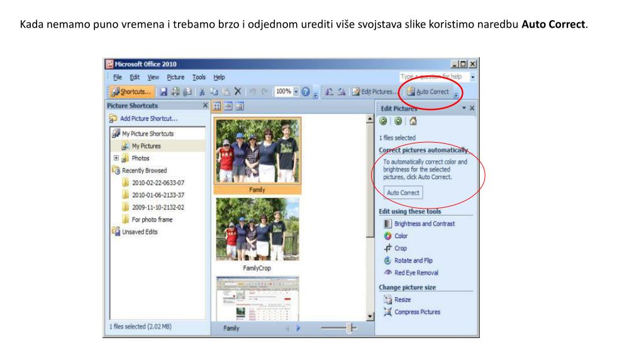Click the previous picture arrow
This screenshot has width=644, height=362.
[x=287, y=328]
